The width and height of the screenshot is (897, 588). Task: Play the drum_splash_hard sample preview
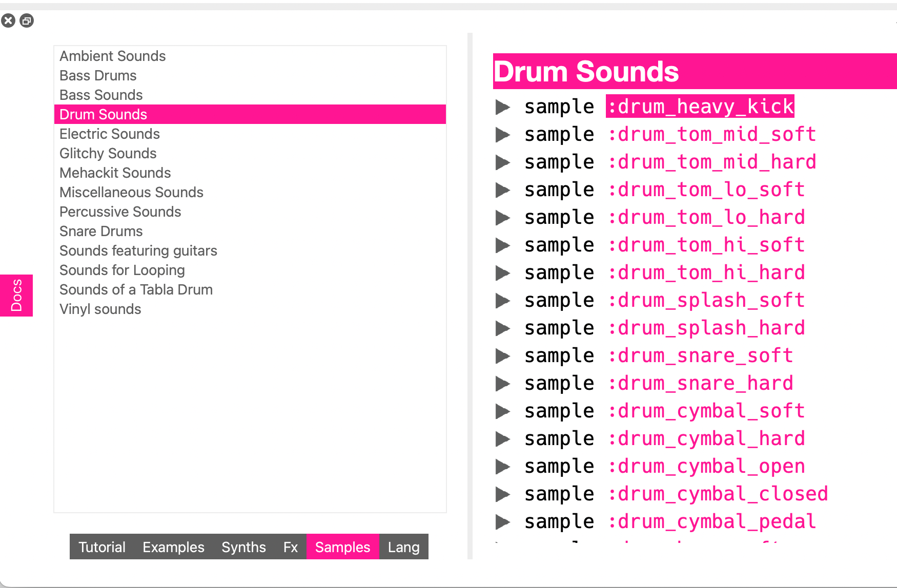pyautogui.click(x=503, y=328)
